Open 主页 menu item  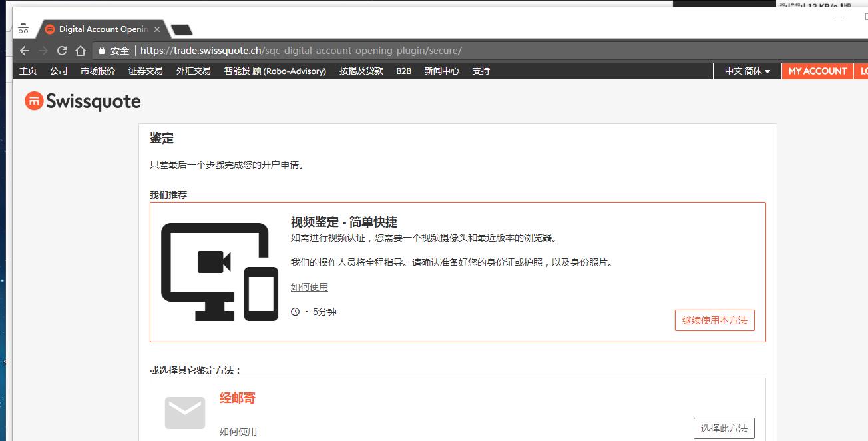[x=28, y=71]
